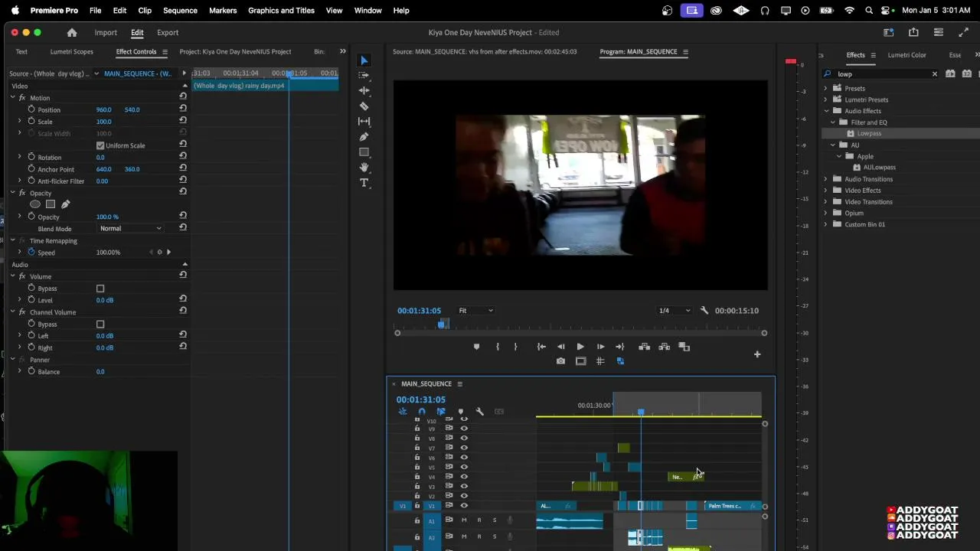Click the Home icon in the workspace bar

click(72, 33)
